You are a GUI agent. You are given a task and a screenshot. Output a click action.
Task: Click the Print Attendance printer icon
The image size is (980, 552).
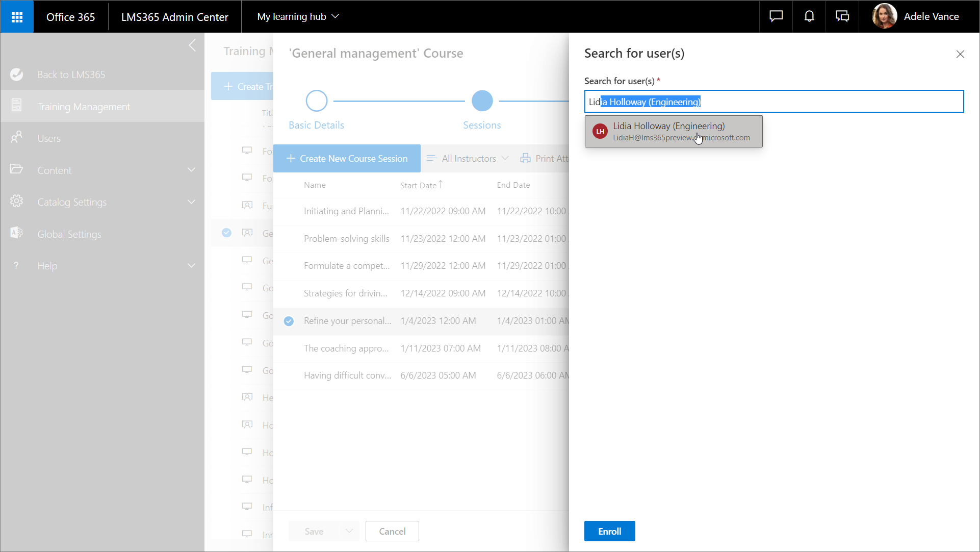525,159
